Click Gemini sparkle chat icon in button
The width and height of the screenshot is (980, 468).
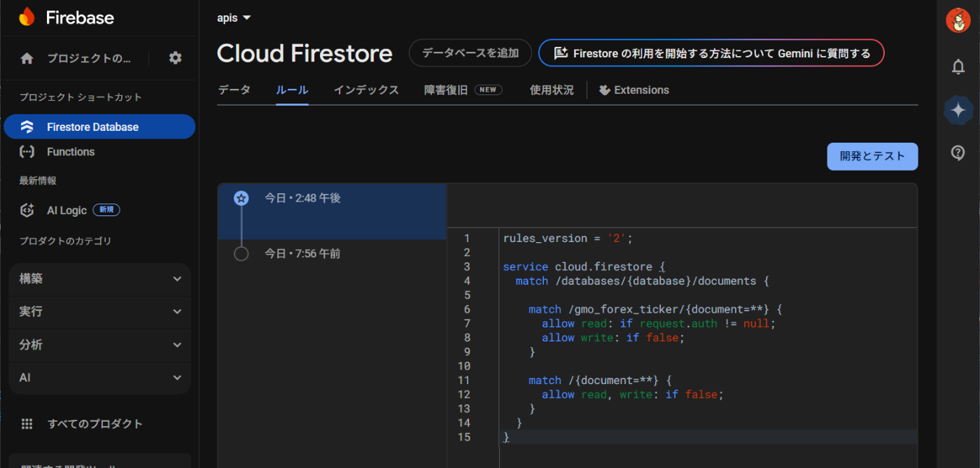click(x=560, y=53)
